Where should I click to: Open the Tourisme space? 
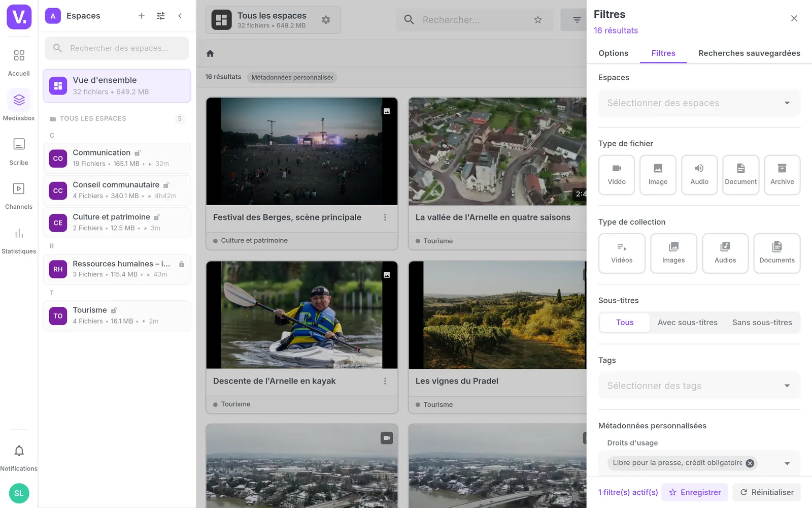coord(117,315)
